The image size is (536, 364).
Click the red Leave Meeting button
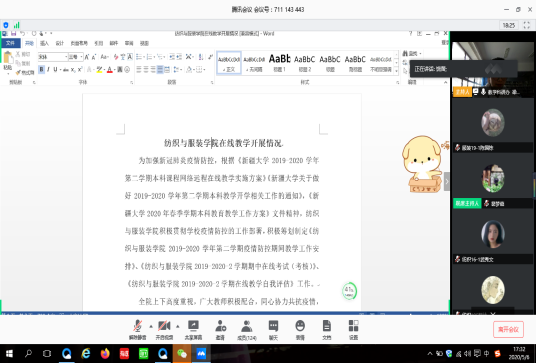click(508, 329)
